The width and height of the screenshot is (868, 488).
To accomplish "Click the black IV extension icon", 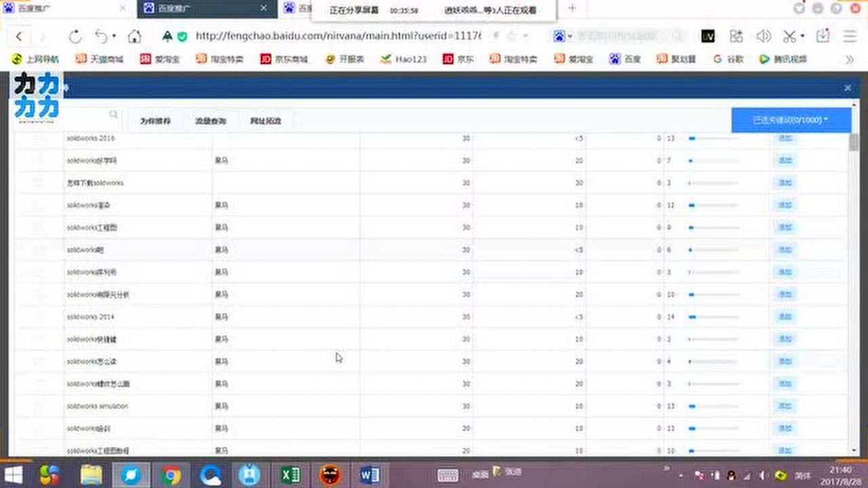I will pyautogui.click(x=708, y=36).
